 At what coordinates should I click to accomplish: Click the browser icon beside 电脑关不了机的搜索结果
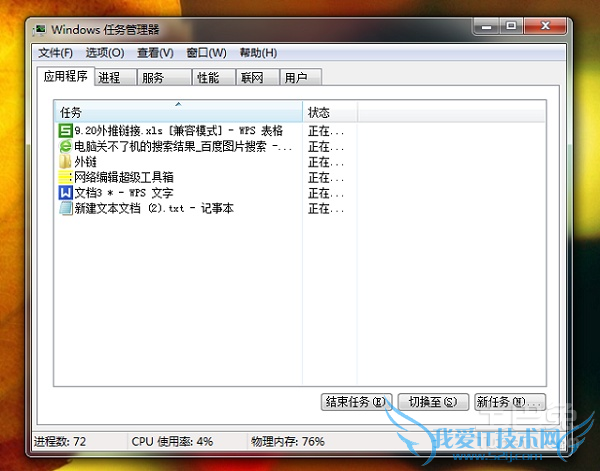(x=65, y=146)
